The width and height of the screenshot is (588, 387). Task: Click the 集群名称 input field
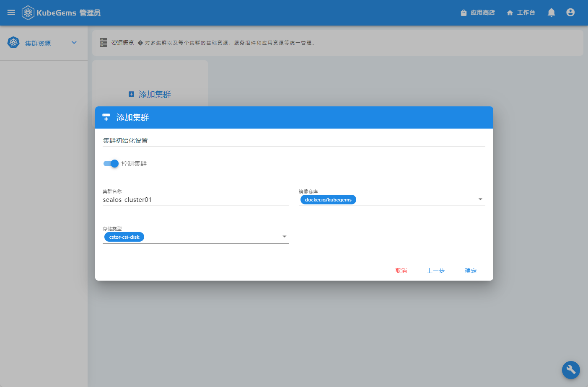click(x=196, y=200)
